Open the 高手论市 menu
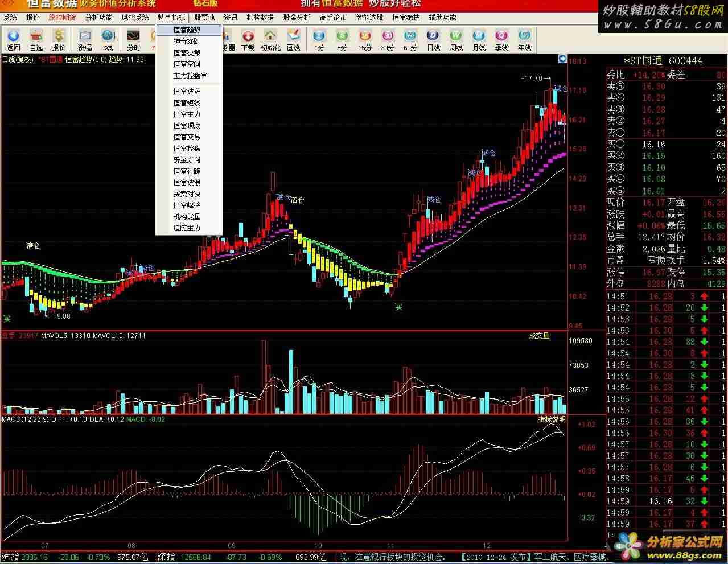This screenshot has height=564, width=728. (x=333, y=18)
